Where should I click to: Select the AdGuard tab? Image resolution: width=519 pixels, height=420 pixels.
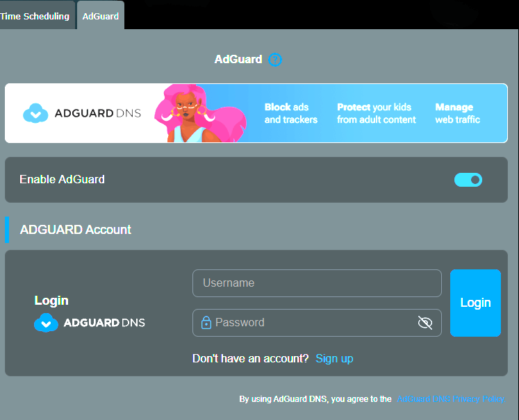tap(101, 16)
